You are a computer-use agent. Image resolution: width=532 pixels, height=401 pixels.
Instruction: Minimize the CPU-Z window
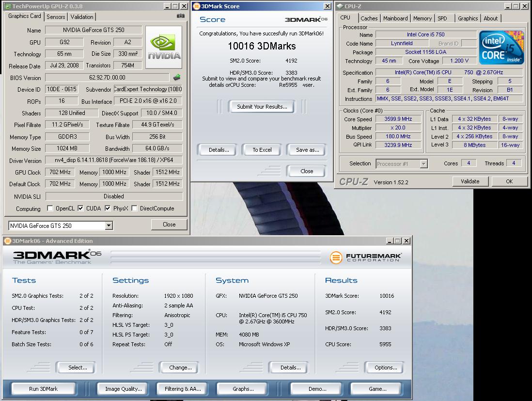[508, 6]
